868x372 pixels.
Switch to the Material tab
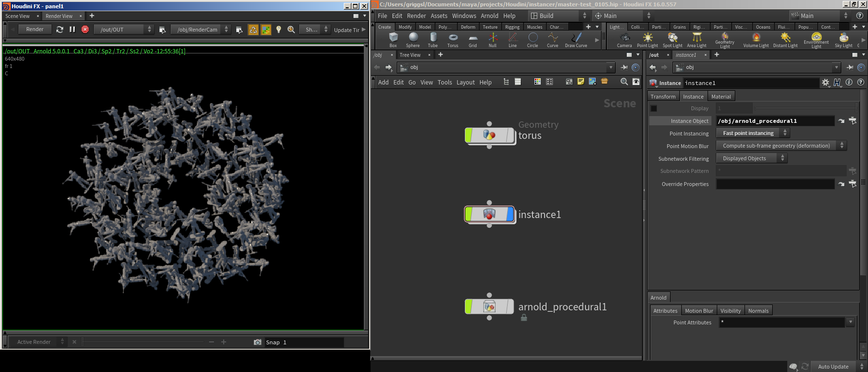tap(721, 97)
